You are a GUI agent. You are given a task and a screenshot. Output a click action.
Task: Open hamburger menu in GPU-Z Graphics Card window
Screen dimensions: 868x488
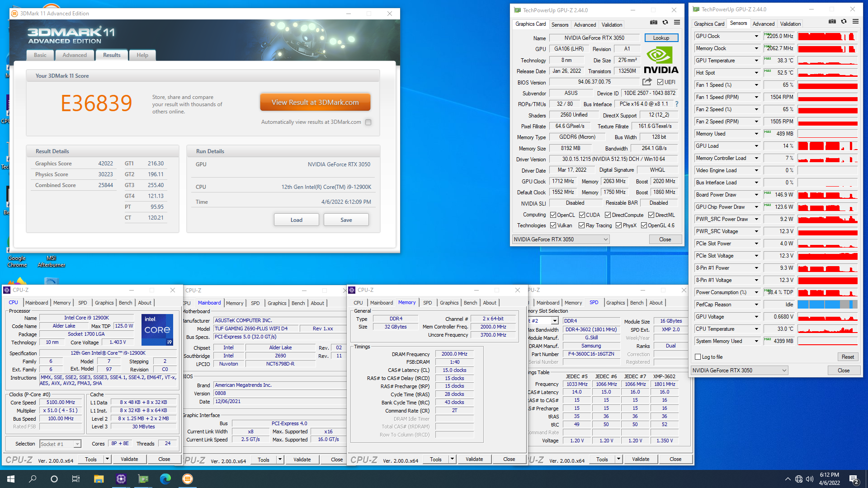tap(677, 22)
